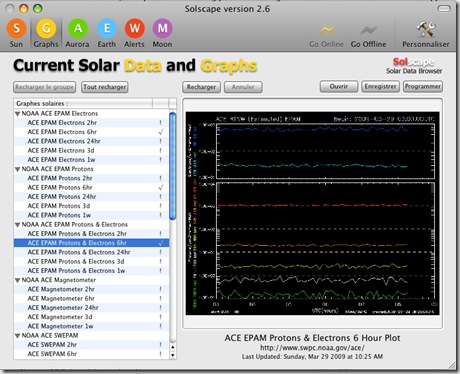The width and height of the screenshot is (460, 374).
Task: Select ACE EPAM Protons & Electrons 1w row
Action: [x=91, y=271]
